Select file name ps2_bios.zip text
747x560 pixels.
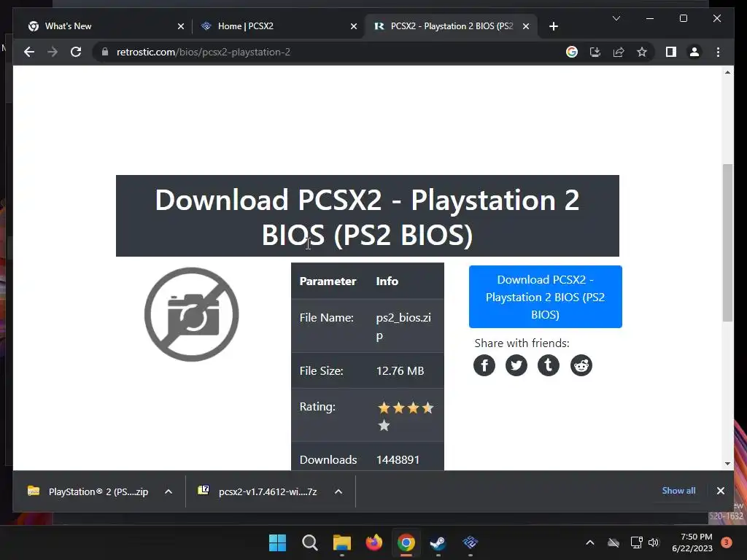[x=403, y=326]
